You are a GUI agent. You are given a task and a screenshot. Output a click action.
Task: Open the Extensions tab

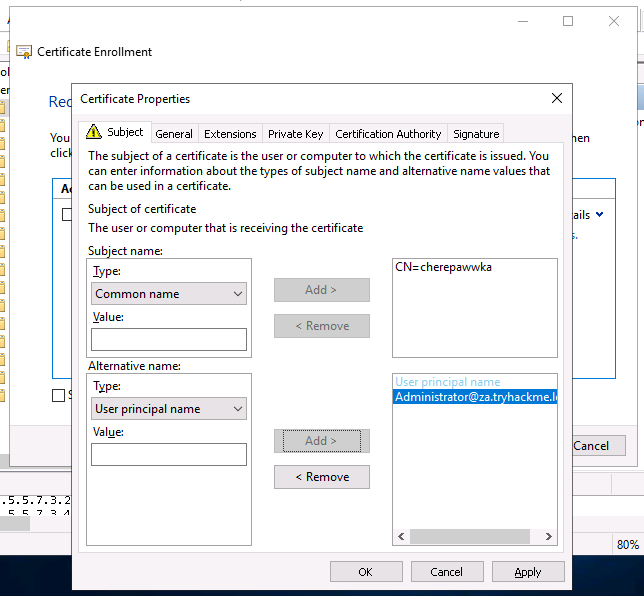(230, 134)
